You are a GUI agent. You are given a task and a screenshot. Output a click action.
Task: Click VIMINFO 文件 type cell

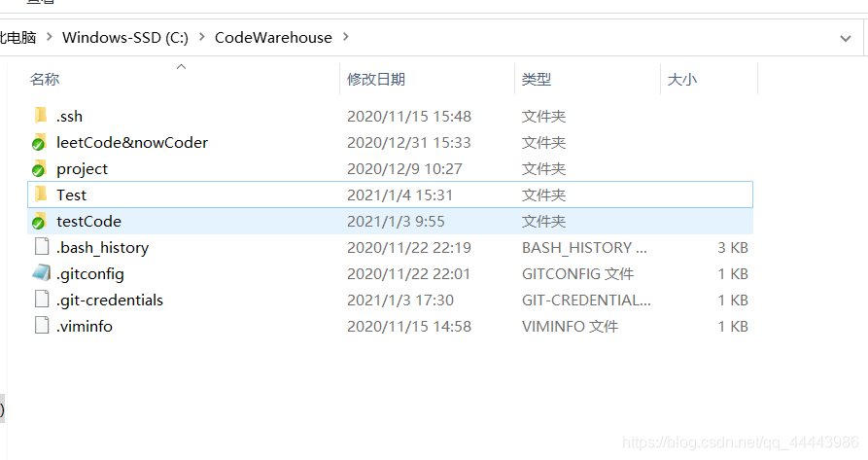[571, 326]
